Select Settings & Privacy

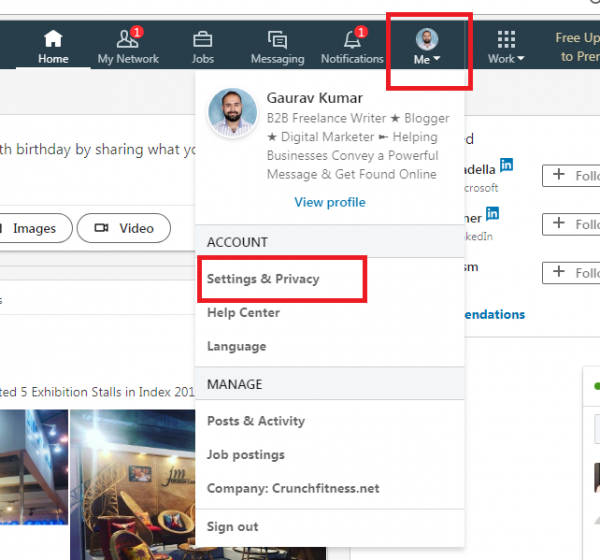pos(263,279)
